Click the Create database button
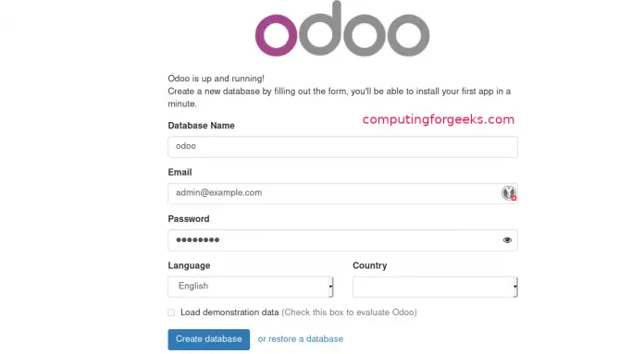644x354 pixels. pos(208,339)
